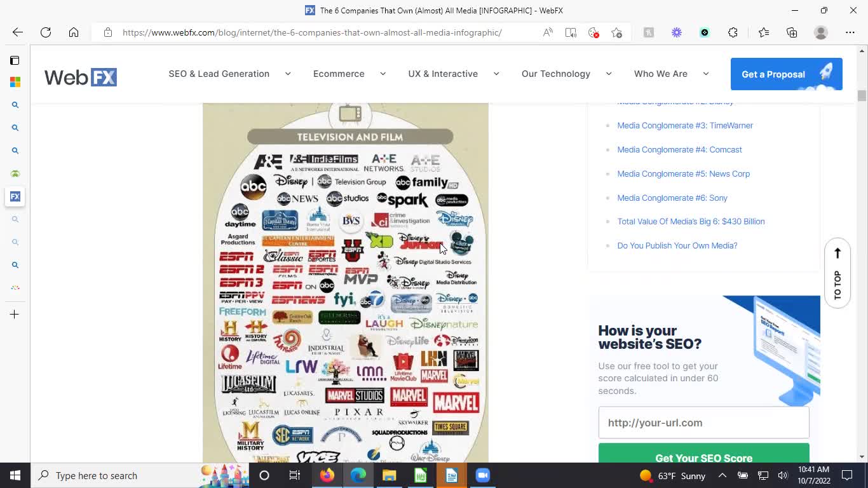
Task: Switch to Microsoft Edge in taskbar
Action: coord(358,475)
